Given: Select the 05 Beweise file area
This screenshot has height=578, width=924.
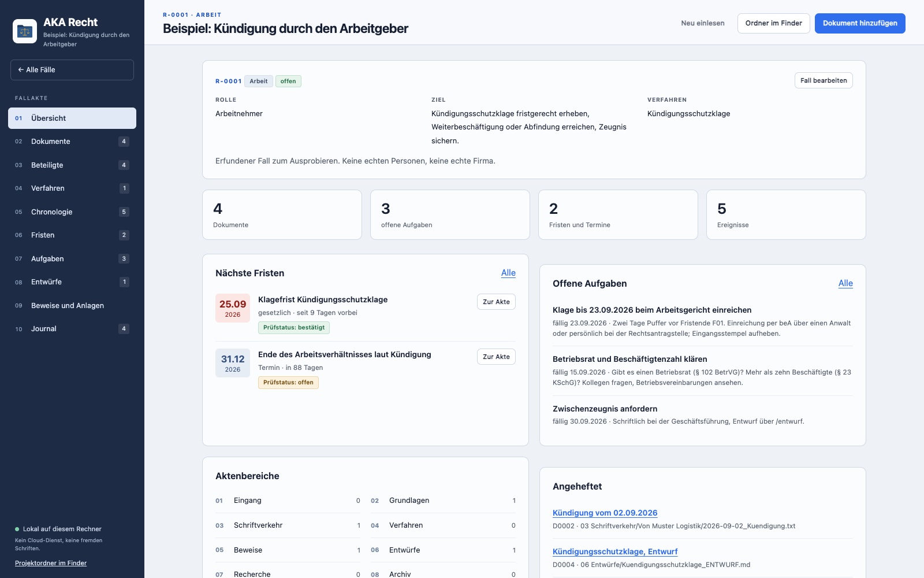Looking at the screenshot, I should click(288, 550).
